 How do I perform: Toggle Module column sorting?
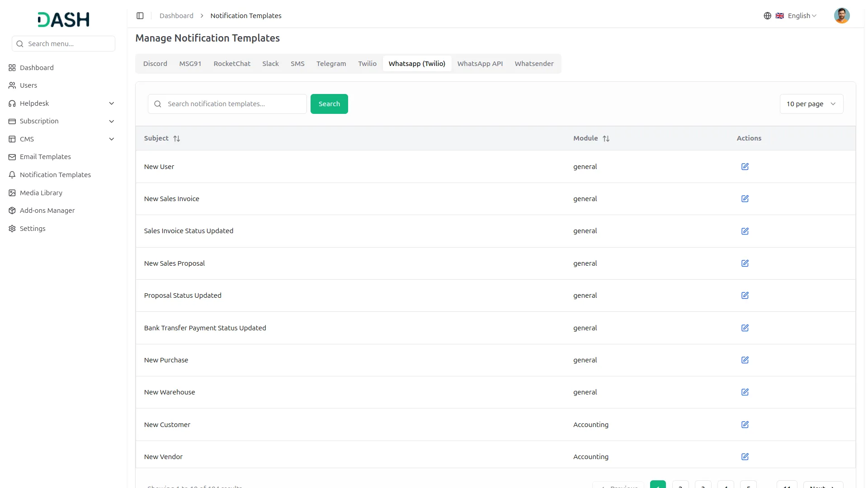(x=606, y=138)
